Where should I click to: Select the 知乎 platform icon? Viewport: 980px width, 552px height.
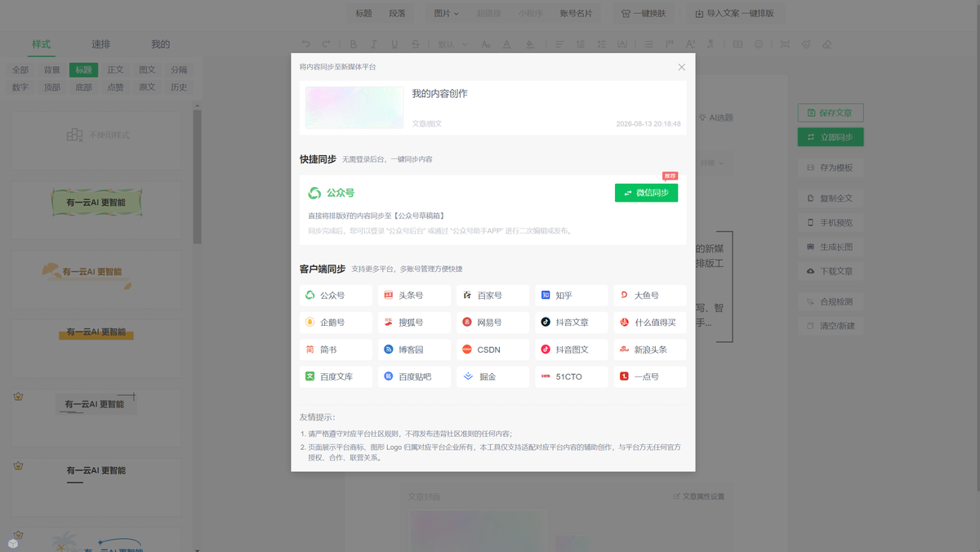pos(546,296)
